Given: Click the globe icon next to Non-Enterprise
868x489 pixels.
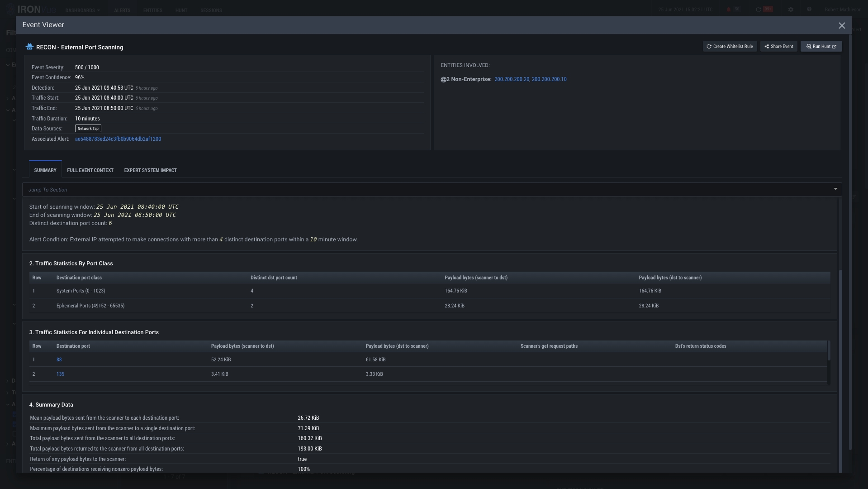Looking at the screenshot, I should 443,80.
